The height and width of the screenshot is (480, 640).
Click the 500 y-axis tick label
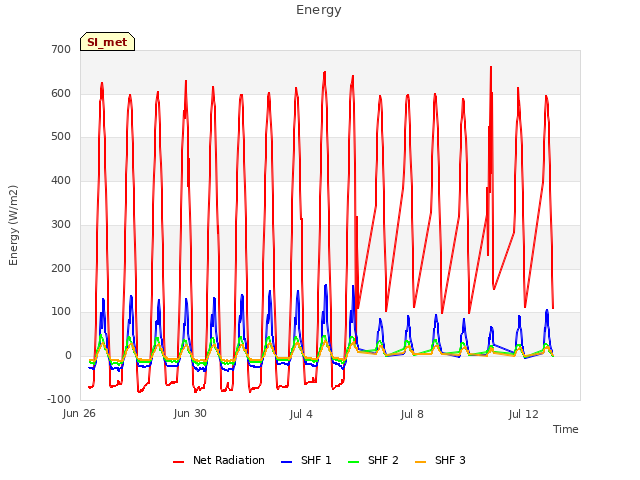61,137
